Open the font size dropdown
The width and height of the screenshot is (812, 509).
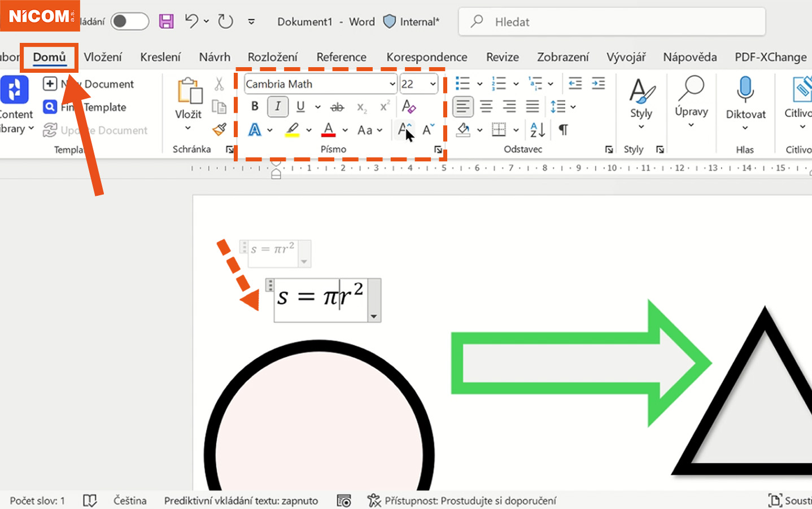(433, 84)
